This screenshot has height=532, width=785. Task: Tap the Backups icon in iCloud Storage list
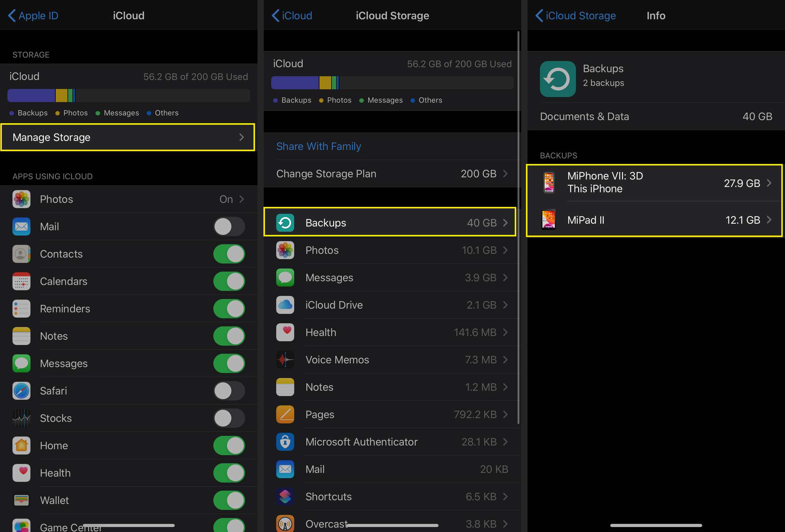[x=285, y=223]
